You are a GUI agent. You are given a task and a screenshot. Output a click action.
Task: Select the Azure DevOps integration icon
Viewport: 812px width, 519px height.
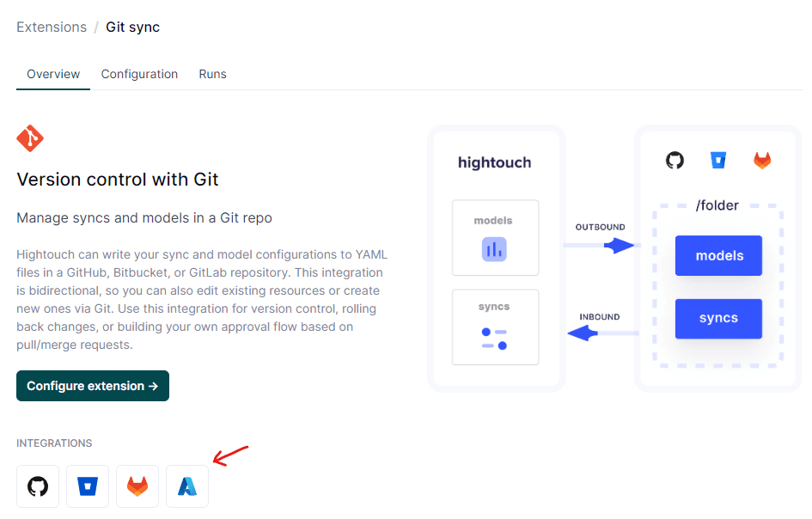coord(186,485)
